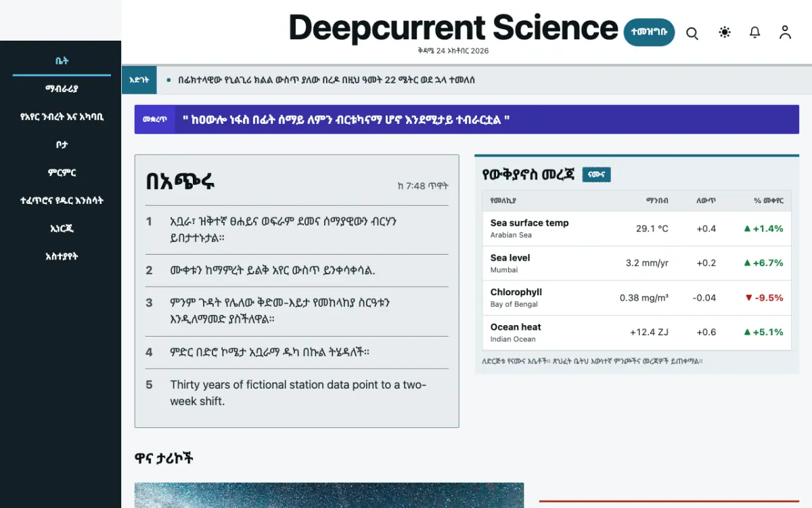Click the +6.7% change value
This screenshot has height=508, width=812.
(x=763, y=263)
